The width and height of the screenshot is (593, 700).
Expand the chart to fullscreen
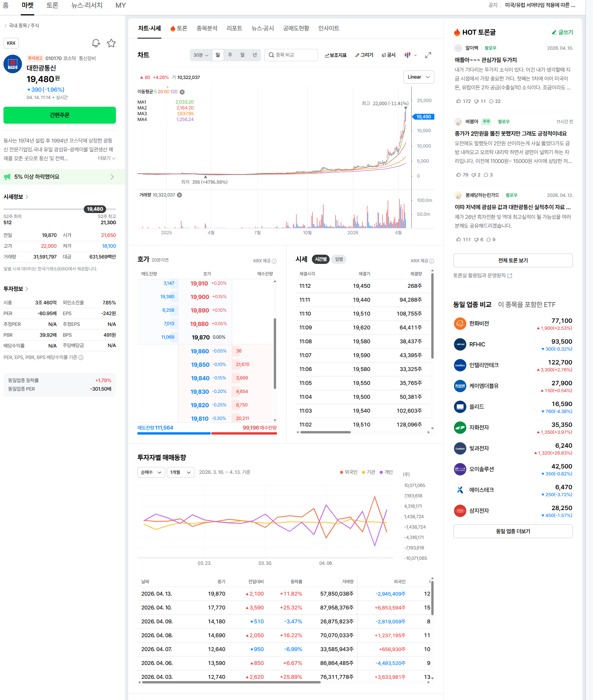point(428,55)
